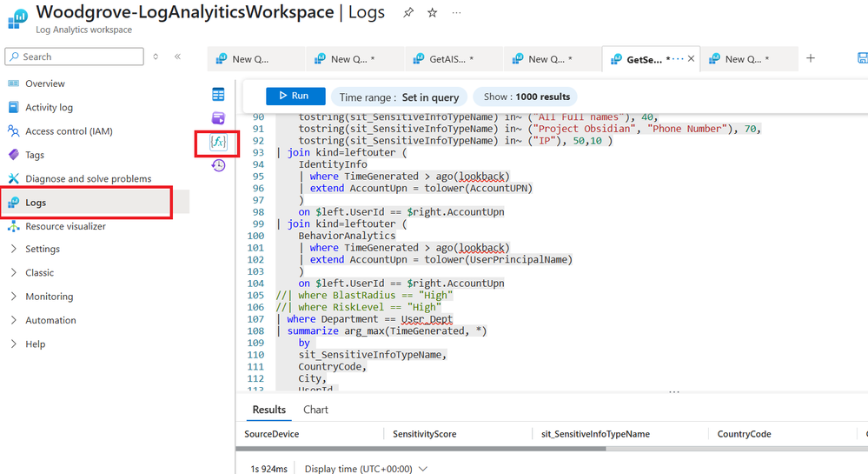This screenshot has width=868, height=474.
Task: Expand the Automation section
Action: (x=50, y=320)
